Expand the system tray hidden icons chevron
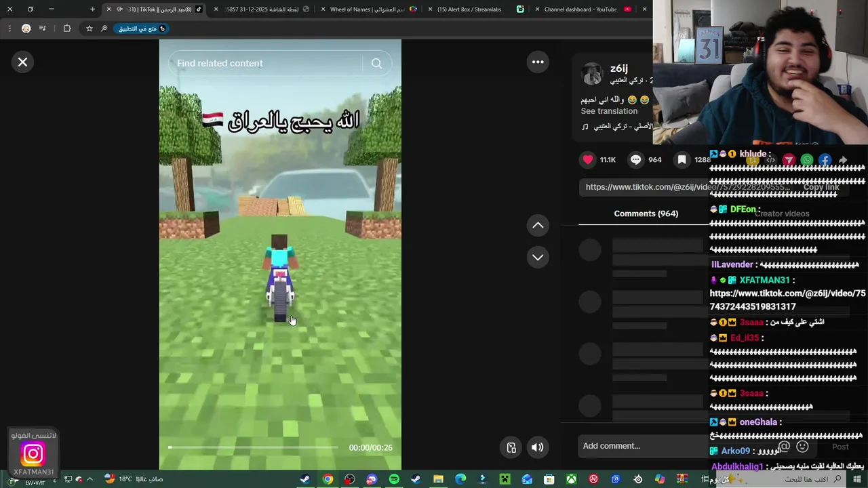The image size is (868, 488). (x=90, y=479)
